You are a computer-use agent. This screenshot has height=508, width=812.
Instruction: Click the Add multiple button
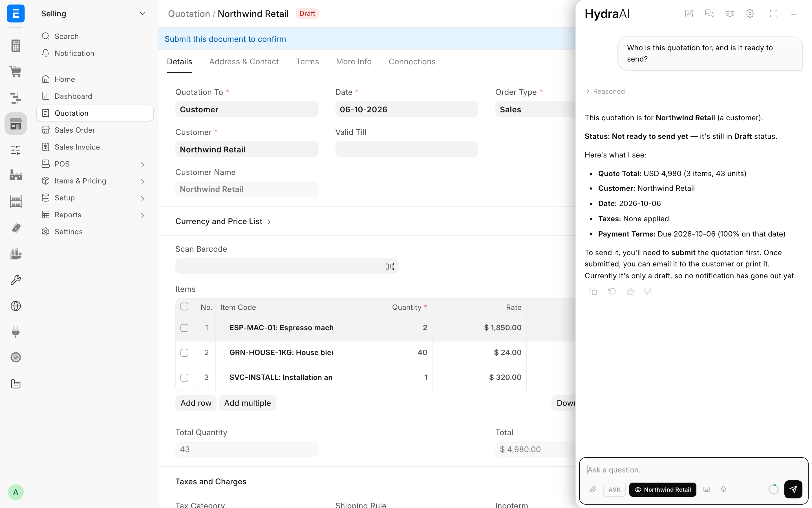pyautogui.click(x=247, y=403)
